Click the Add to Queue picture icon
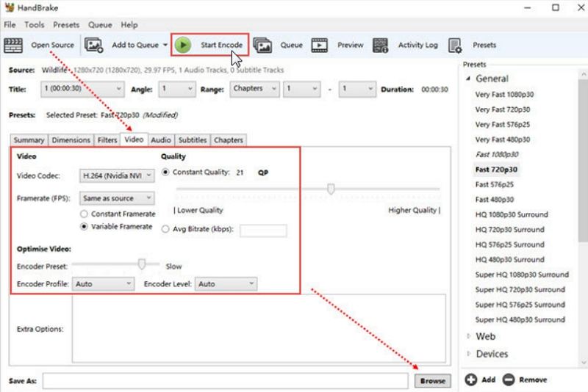 click(x=94, y=46)
